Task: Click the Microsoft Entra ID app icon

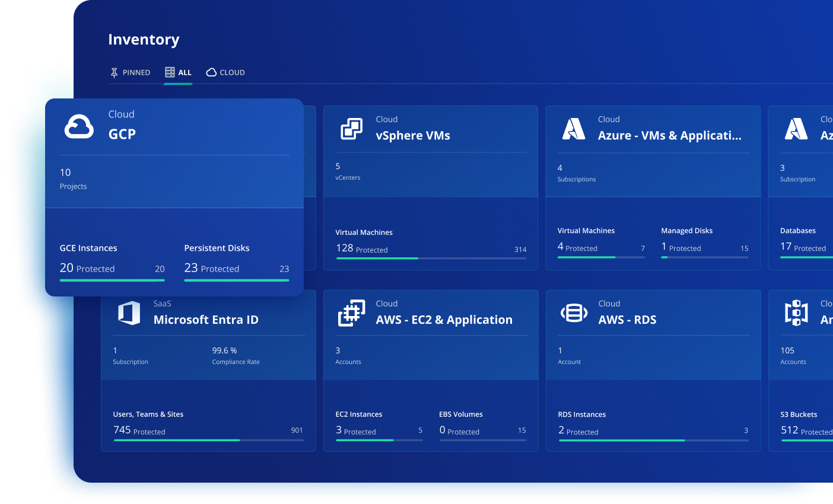Action: [130, 312]
